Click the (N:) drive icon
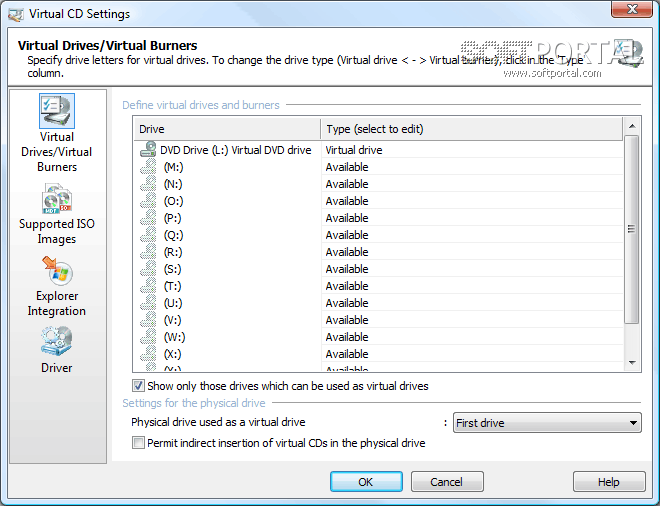The height and width of the screenshot is (506, 660). 148,184
